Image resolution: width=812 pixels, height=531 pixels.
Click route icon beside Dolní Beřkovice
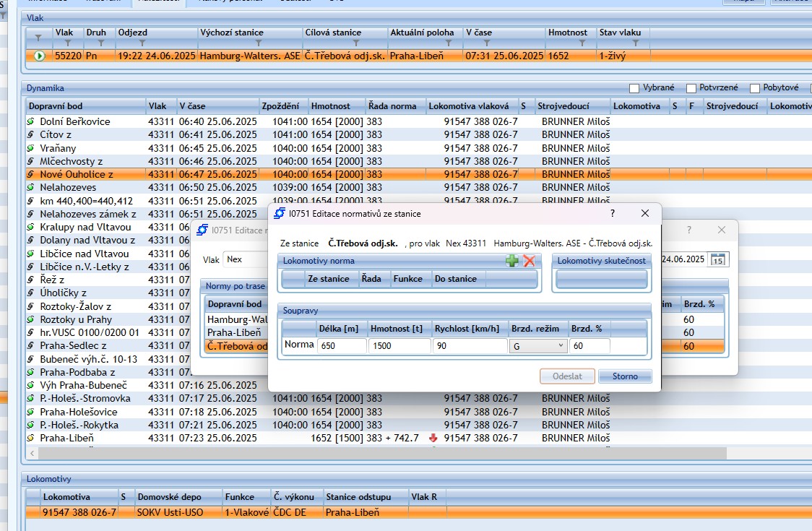tap(31, 121)
